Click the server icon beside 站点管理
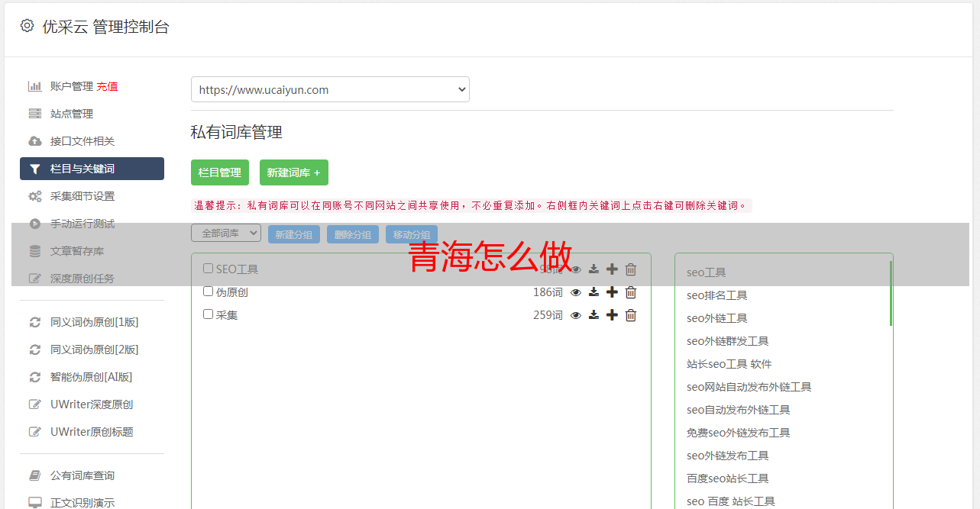Viewport: 980px width, 509px height. pyautogui.click(x=35, y=114)
